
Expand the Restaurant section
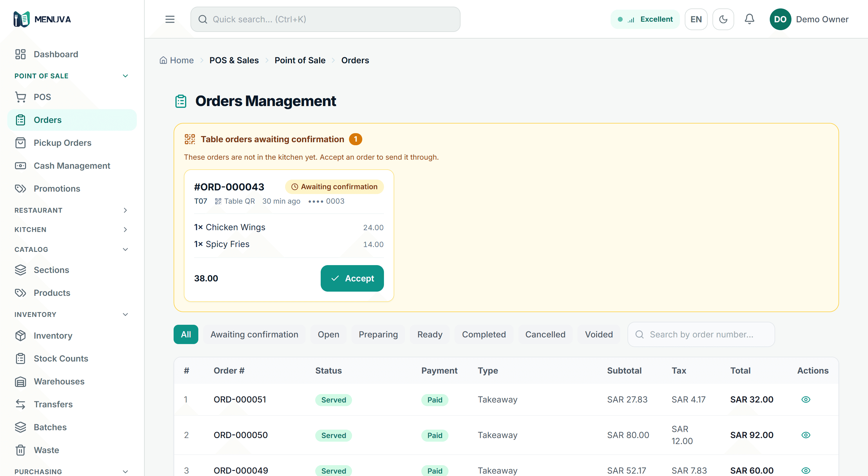pos(72,210)
